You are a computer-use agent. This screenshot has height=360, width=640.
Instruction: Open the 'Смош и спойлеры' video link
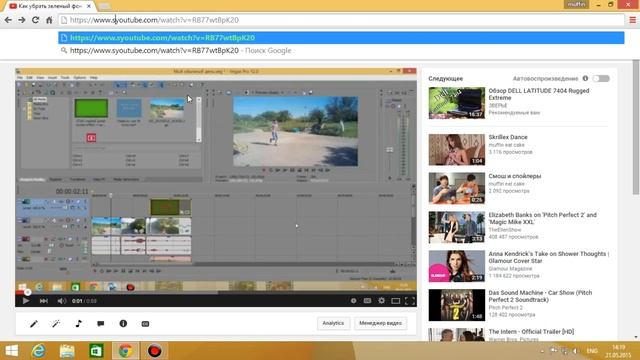(515, 176)
